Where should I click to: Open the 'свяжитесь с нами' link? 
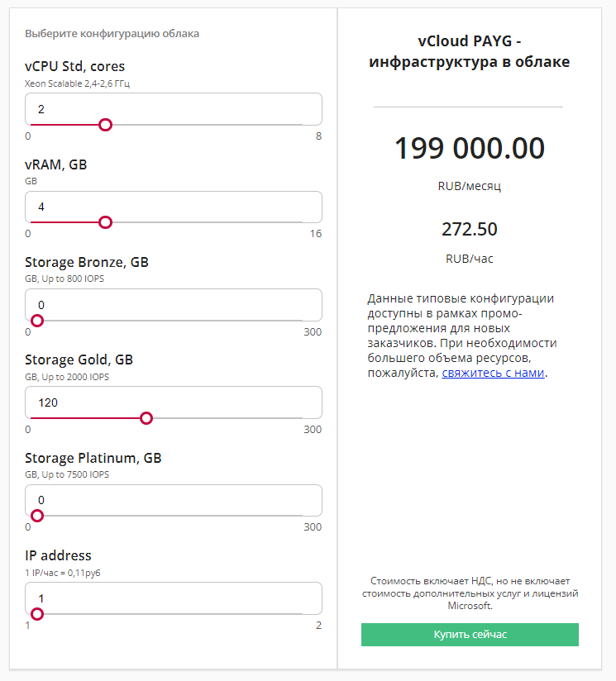coord(494,373)
